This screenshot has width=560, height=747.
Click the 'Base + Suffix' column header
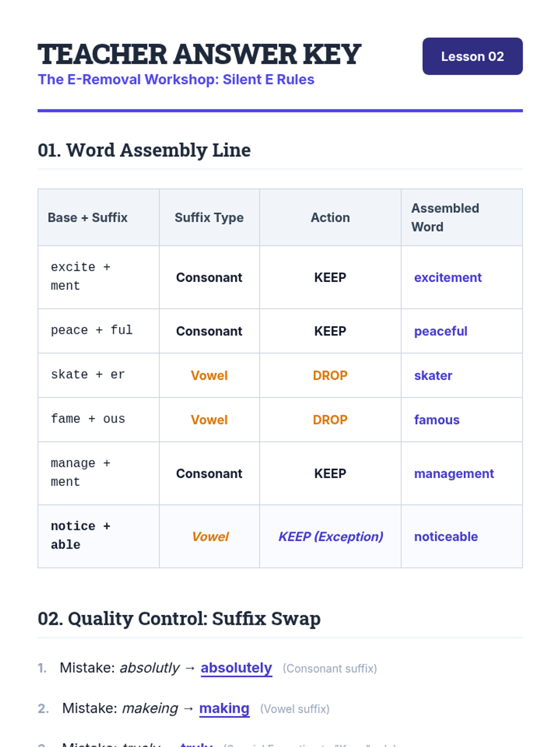[88, 218]
